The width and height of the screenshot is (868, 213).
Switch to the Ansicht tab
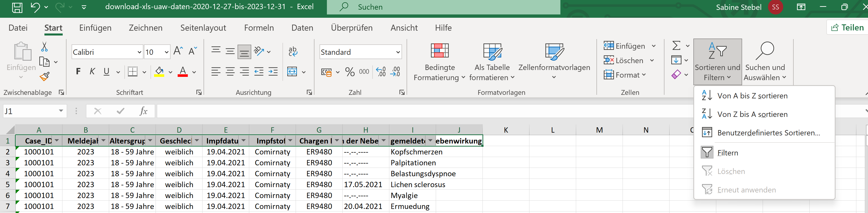coord(404,28)
